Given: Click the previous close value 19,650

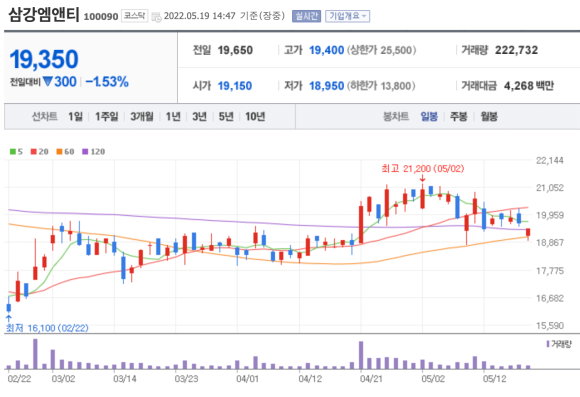Looking at the screenshot, I should click(235, 50).
